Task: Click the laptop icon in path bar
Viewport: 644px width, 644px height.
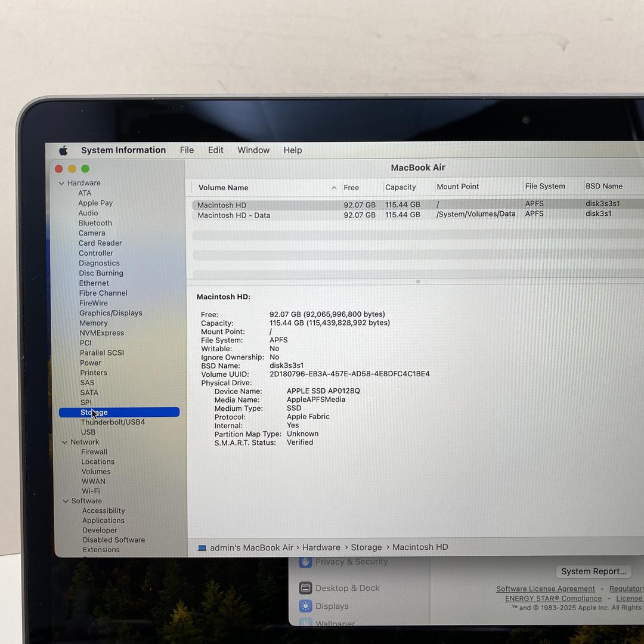Action: tap(202, 548)
